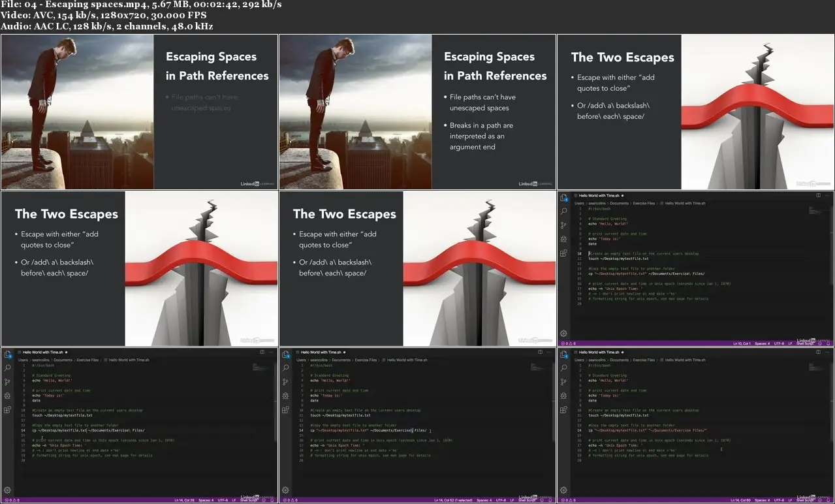Open Run and Debug in Ln 14, Col 52 frame
The height and width of the screenshot is (504, 835).
tap(285, 396)
